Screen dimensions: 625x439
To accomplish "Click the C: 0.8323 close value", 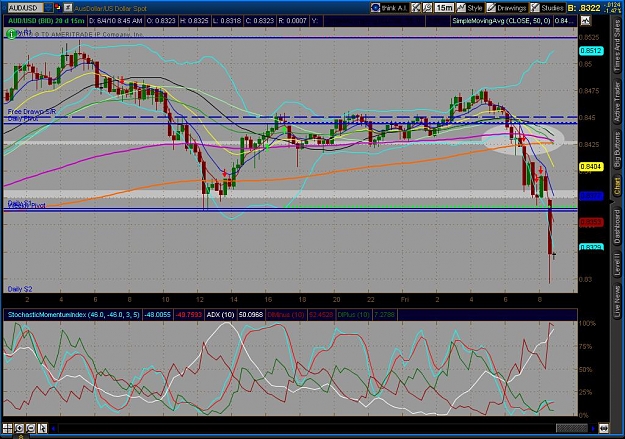I will tap(259, 21).
